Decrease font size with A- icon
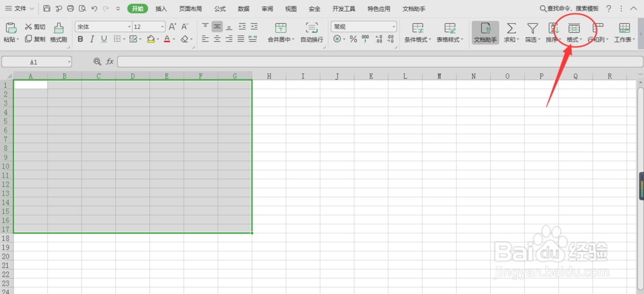Viewport: 644px width, 294px height. click(185, 26)
